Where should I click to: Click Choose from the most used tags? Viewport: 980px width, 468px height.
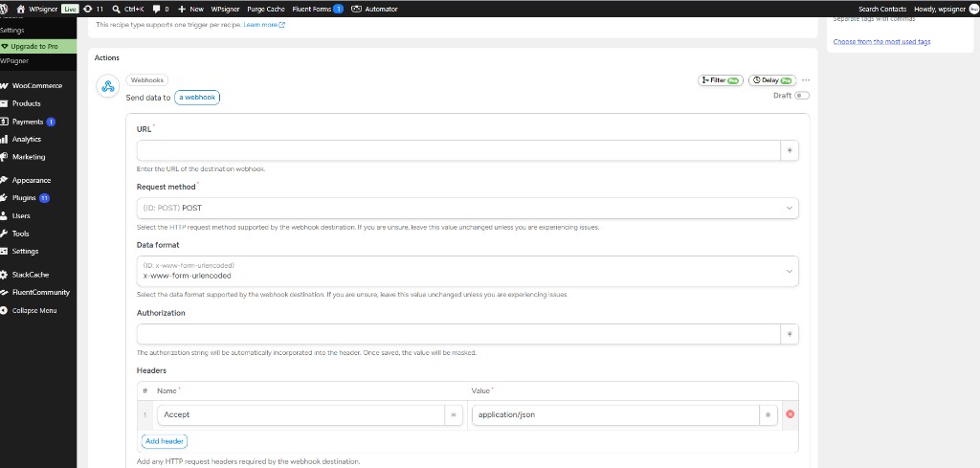pyautogui.click(x=881, y=42)
